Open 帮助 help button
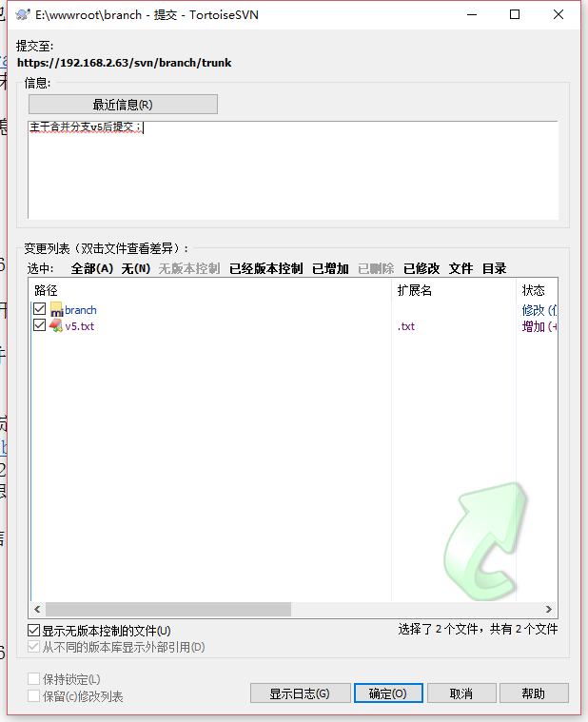The width and height of the screenshot is (588, 722). pos(534,693)
